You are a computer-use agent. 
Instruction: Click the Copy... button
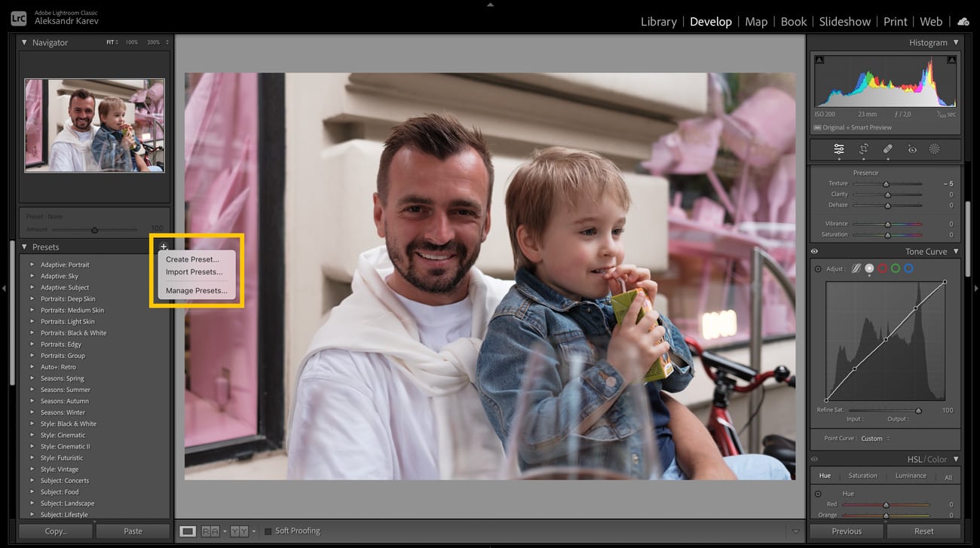tap(56, 531)
